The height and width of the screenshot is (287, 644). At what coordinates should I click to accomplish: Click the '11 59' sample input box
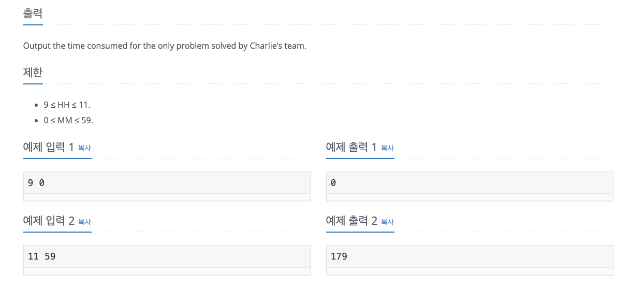pos(167,256)
